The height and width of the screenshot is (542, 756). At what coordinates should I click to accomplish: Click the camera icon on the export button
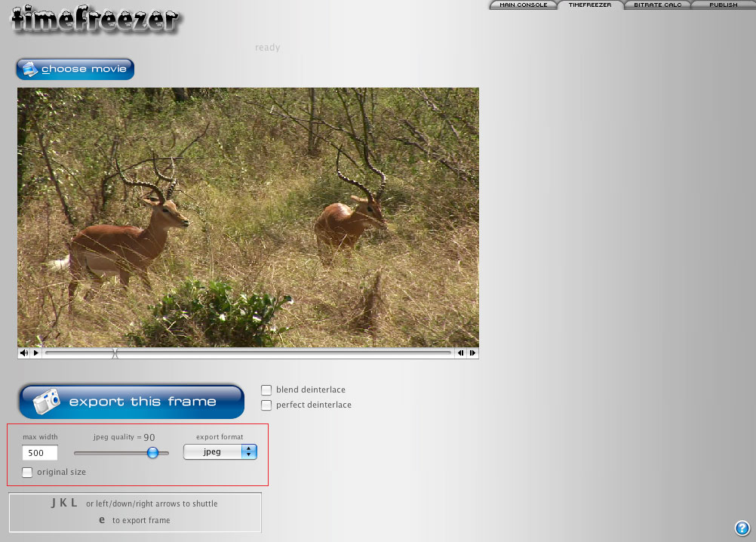46,402
